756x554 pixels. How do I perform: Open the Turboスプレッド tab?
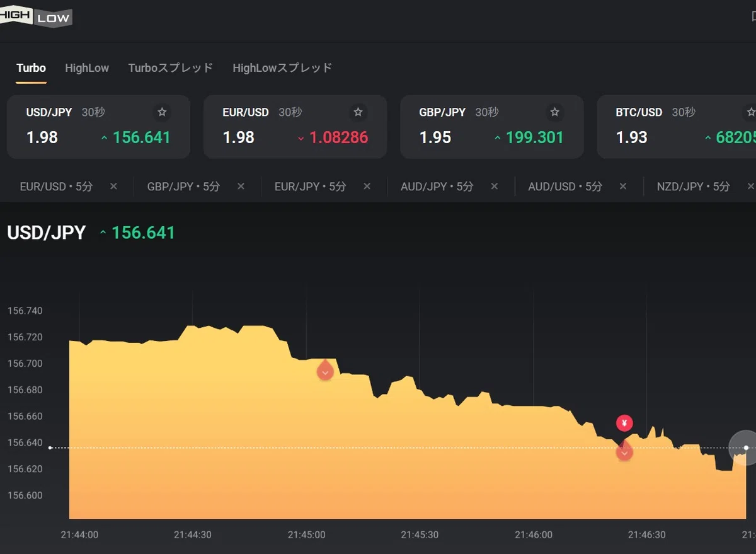(171, 68)
